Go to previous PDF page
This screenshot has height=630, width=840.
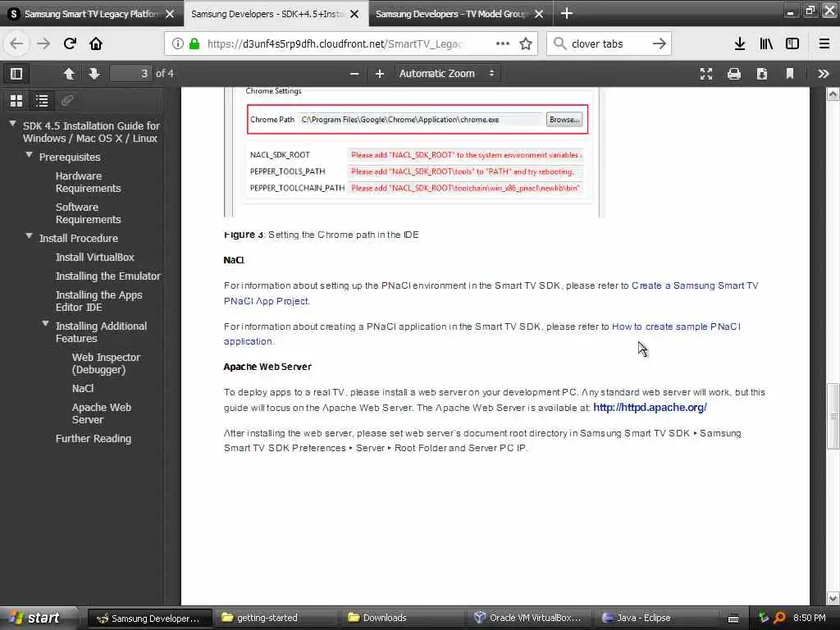pos(69,73)
